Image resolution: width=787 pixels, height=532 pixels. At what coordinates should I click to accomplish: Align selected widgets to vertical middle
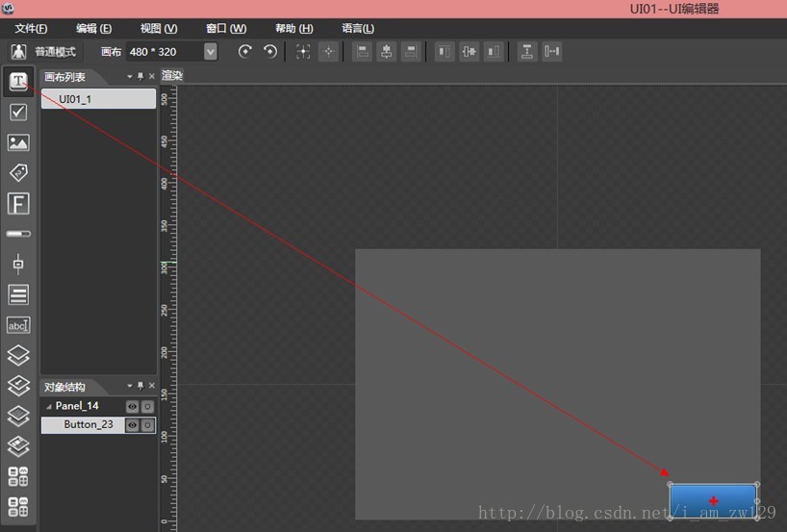470,51
